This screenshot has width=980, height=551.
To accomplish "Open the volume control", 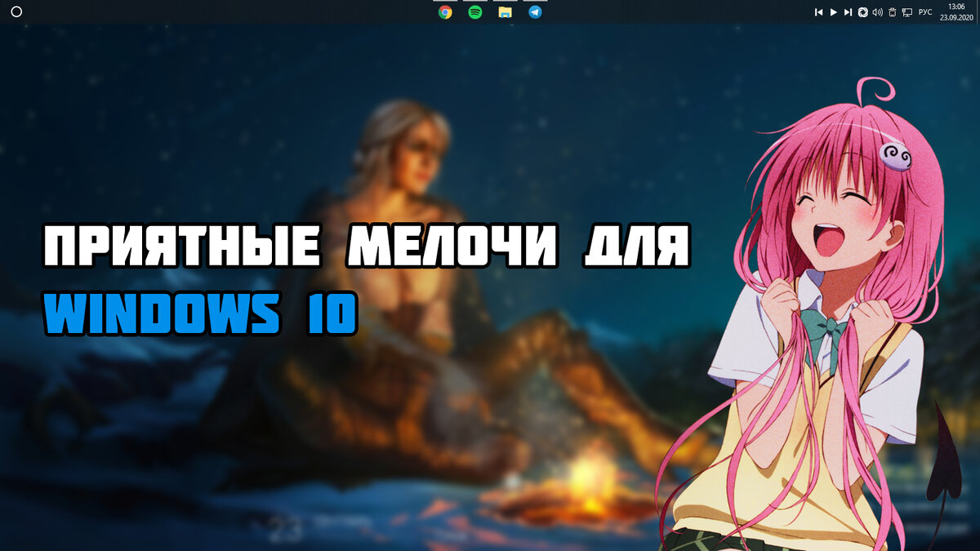I will (x=877, y=12).
